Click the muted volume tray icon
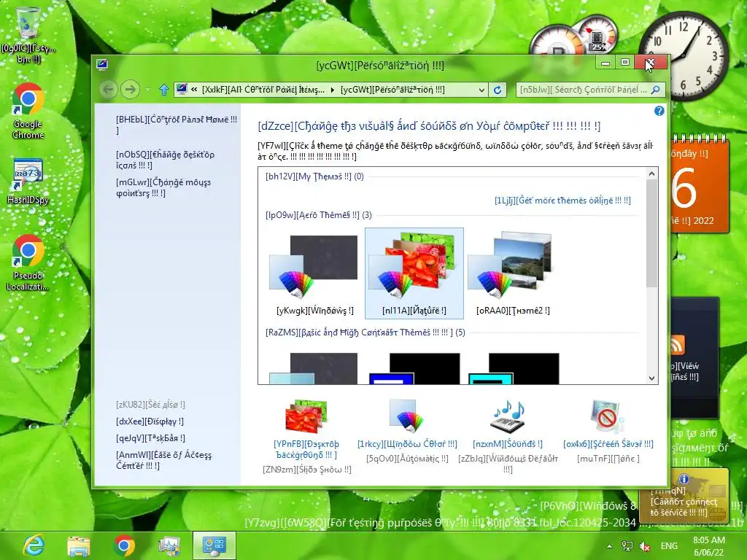Image resolution: width=747 pixels, height=560 pixels. click(x=645, y=546)
